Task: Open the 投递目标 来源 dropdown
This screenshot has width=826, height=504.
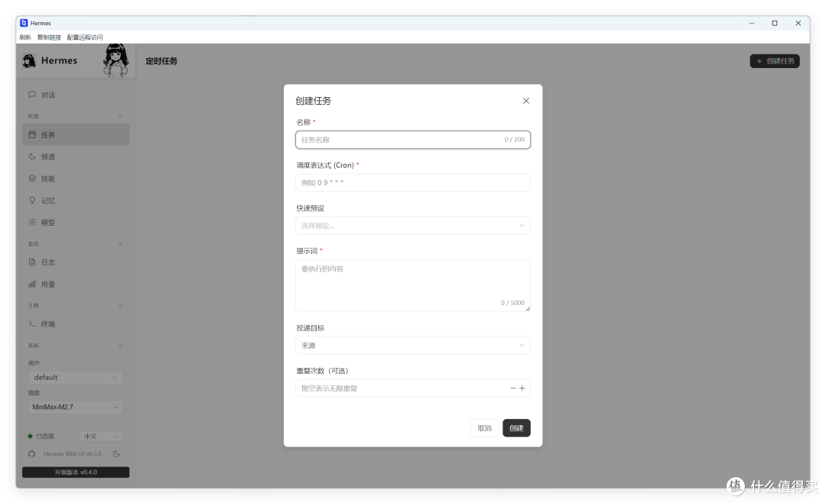Action: (412, 346)
